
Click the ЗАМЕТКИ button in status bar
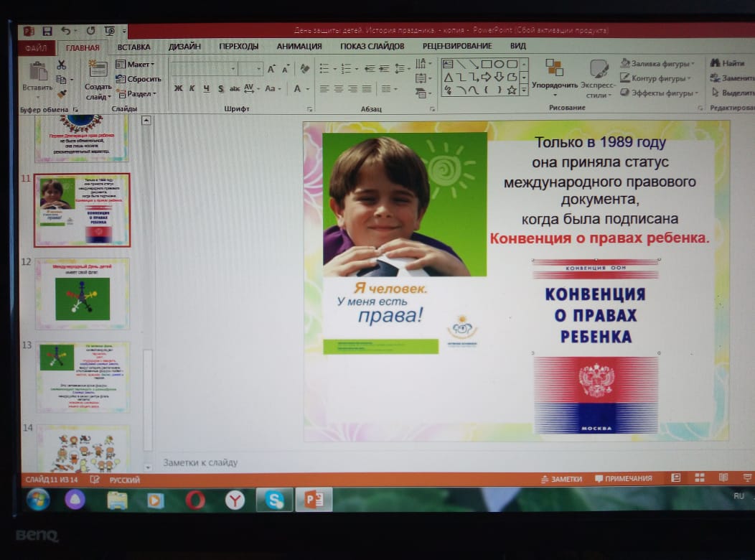[x=561, y=479]
